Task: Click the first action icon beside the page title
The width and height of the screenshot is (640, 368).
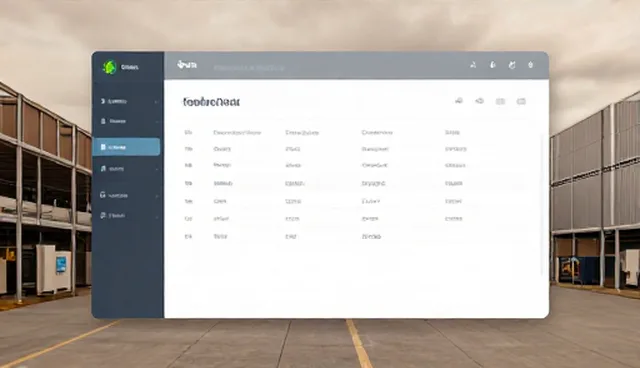Action: coord(459,101)
